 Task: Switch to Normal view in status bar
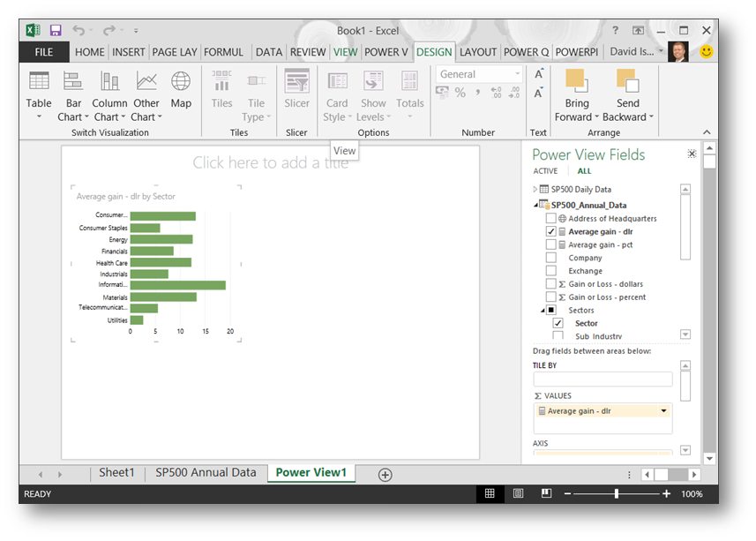click(x=490, y=493)
